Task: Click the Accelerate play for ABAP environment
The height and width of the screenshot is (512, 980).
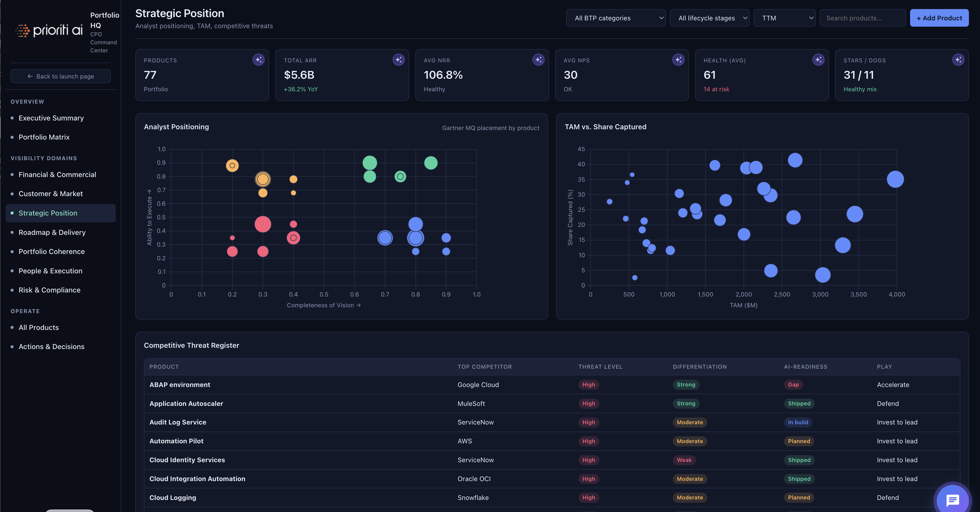Action: [893, 385]
